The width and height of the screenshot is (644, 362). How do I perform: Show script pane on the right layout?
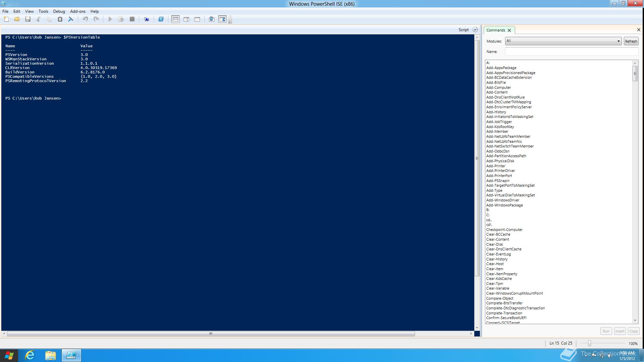pos(186,19)
